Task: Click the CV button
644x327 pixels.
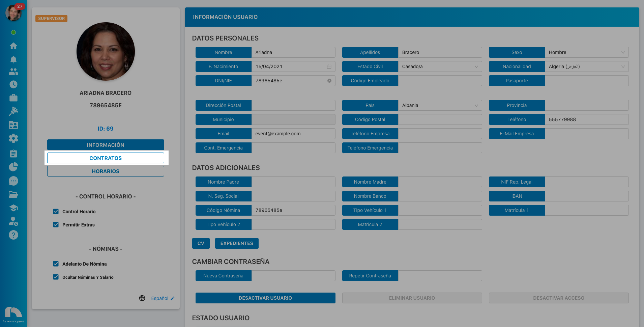Action: pos(201,243)
